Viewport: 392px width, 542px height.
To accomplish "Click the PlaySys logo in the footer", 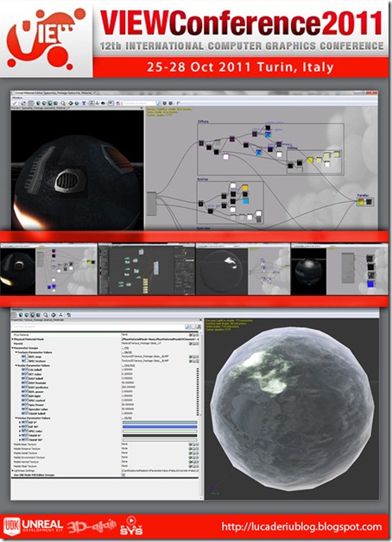I will tap(131, 526).
